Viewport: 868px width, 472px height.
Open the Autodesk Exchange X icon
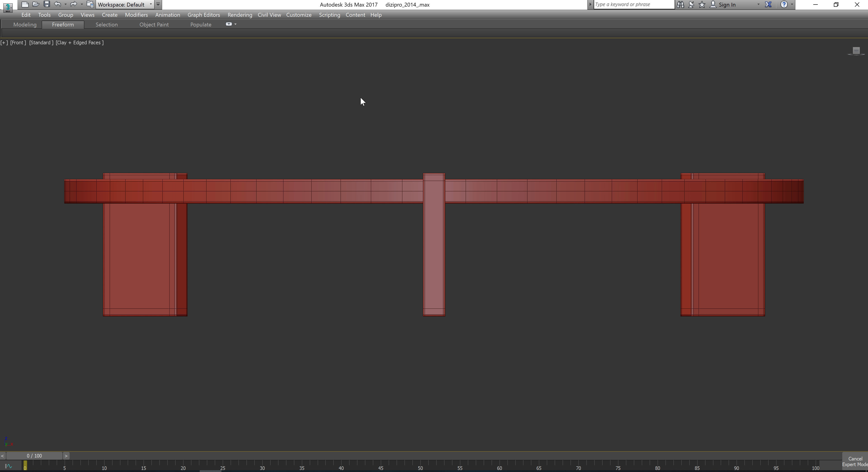[768, 4]
